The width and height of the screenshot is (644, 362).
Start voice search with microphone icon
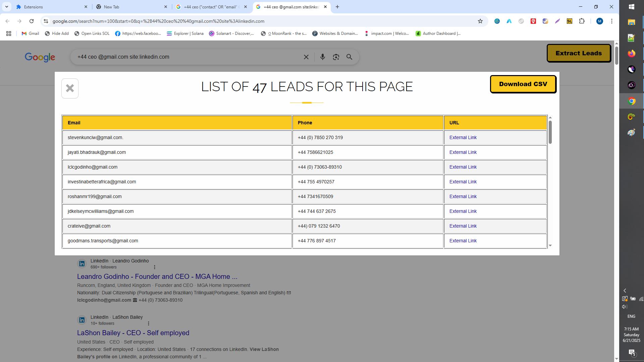322,57
